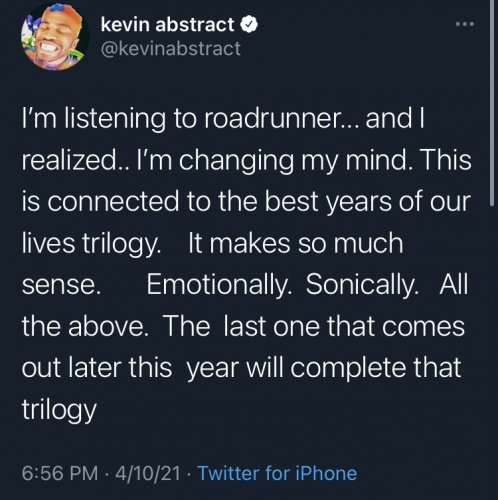
Task: Click the scrollbar thumb at right edge
Action: coord(492,103)
